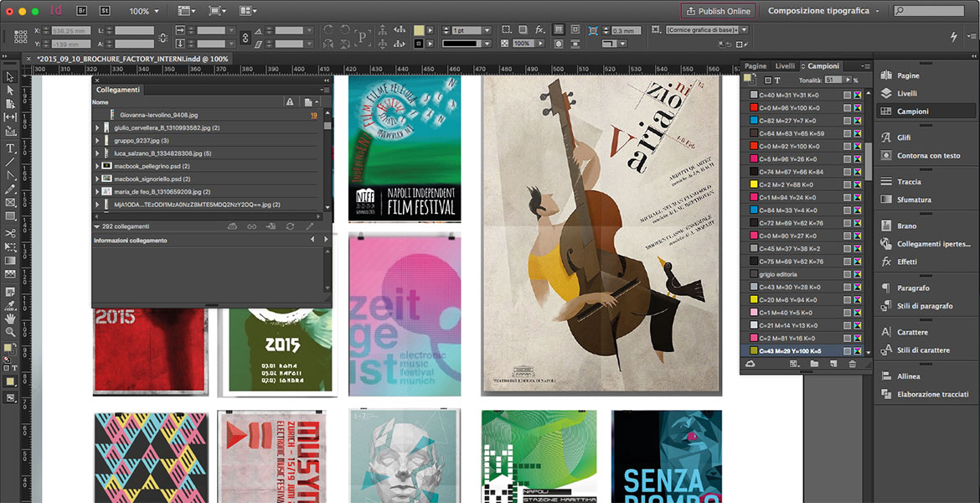
Task: Open Elaborazione tracciati panel
Action: (x=932, y=394)
